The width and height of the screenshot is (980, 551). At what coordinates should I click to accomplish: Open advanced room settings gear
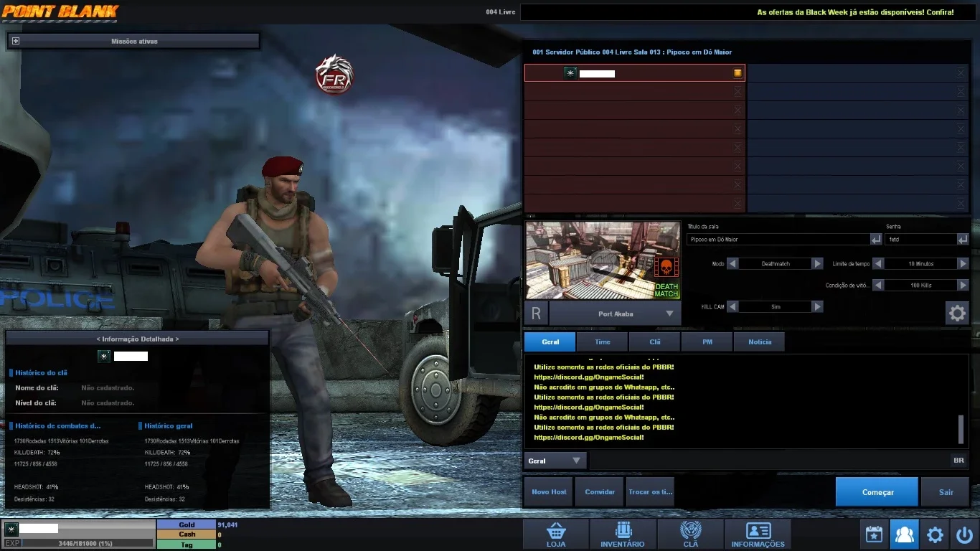[957, 313]
